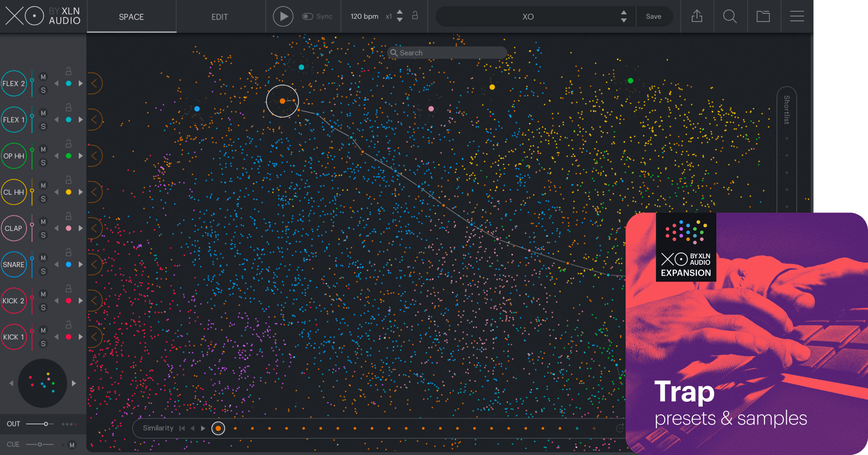Screen dimensions: 868x455
Task: Expand the SNARE channel chevron
Action: tap(94, 264)
